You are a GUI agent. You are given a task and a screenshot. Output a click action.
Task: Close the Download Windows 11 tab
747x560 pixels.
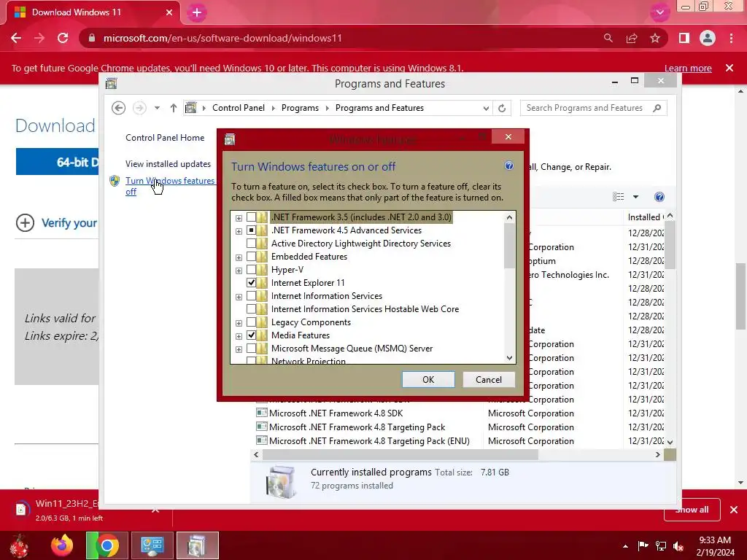[x=169, y=12]
